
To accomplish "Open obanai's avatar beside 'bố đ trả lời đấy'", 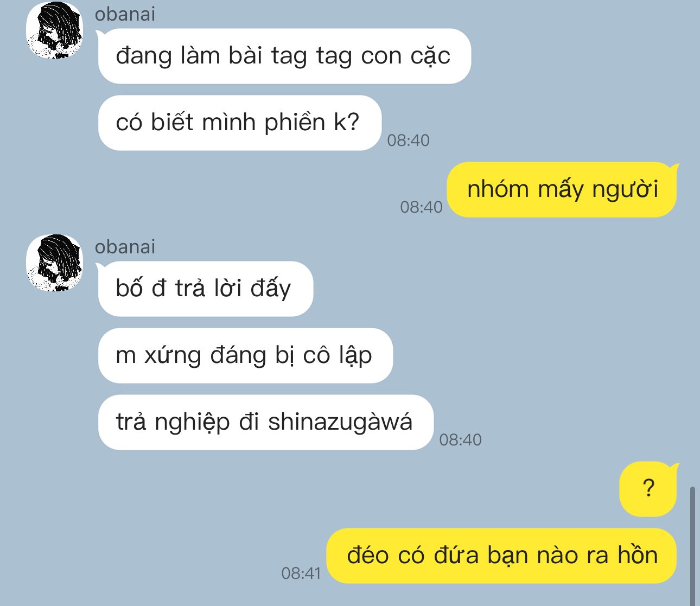I will (54, 263).
